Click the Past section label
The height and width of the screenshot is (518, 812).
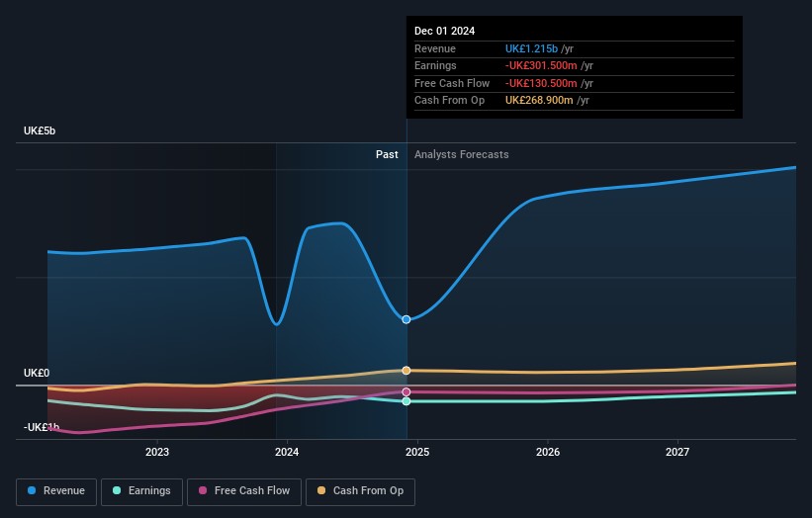point(387,154)
